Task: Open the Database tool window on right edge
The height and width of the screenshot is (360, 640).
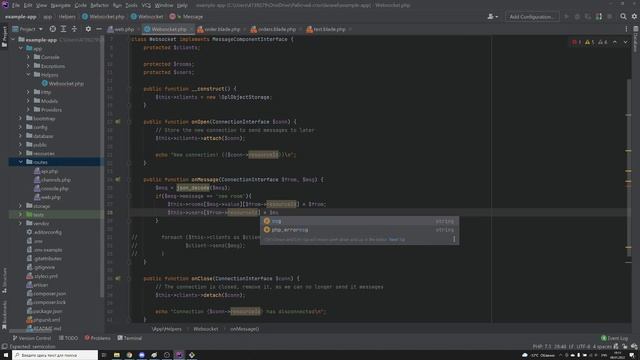Action: pyautogui.click(x=636, y=39)
